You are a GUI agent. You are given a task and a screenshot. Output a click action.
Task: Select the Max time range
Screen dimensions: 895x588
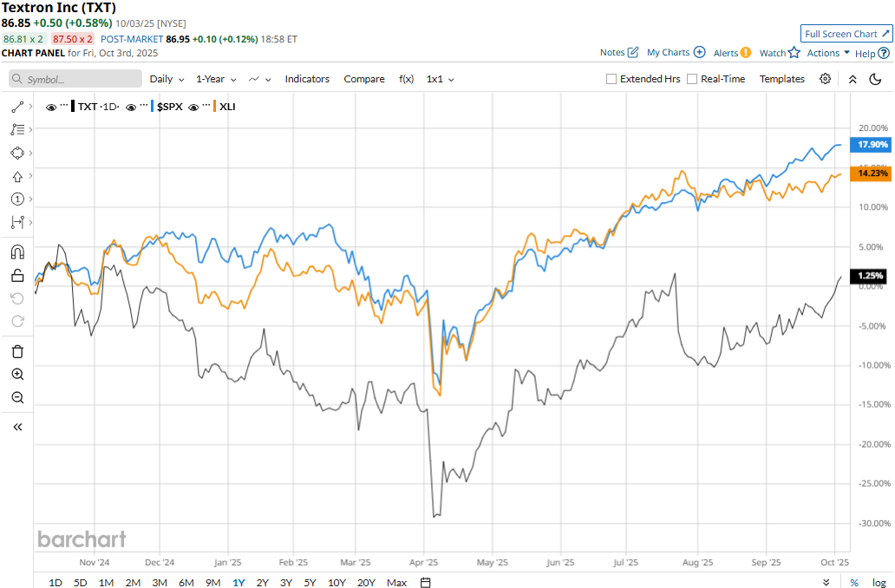tap(396, 582)
